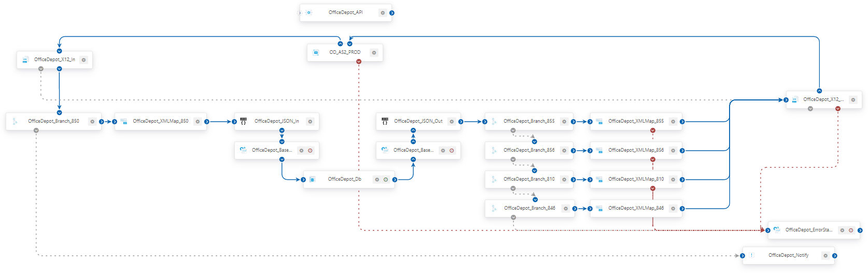Click the red clock icon on OfficeDepot_ErrorSta...

pos(851,230)
